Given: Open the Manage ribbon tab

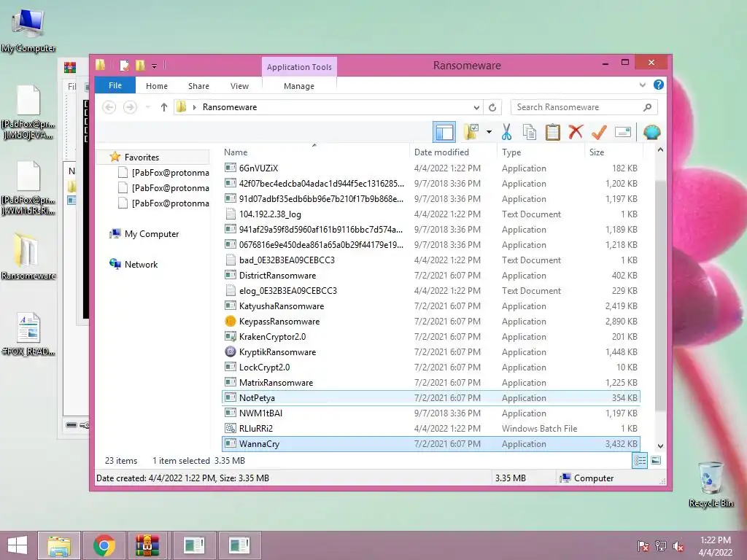Looking at the screenshot, I should point(299,86).
